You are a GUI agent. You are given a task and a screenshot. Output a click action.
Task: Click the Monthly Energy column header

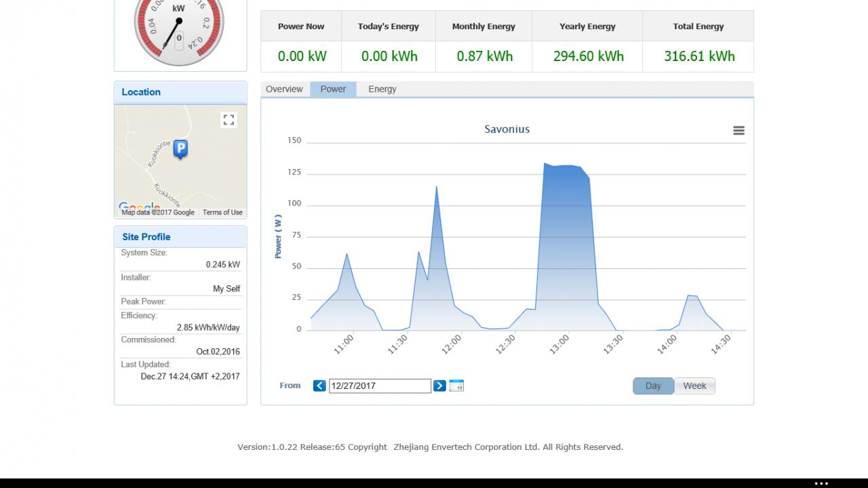(484, 26)
